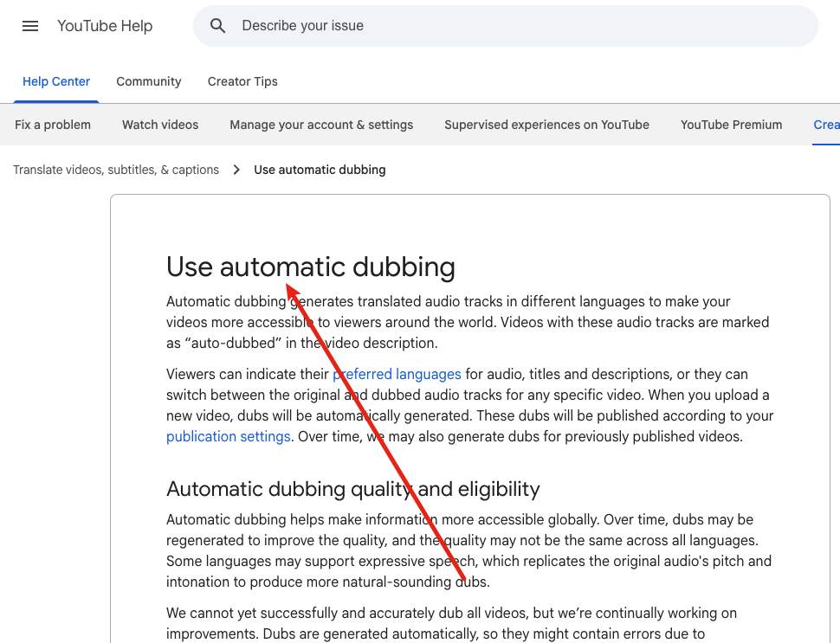
Task: Switch to the Help Center tab
Action: (x=56, y=81)
